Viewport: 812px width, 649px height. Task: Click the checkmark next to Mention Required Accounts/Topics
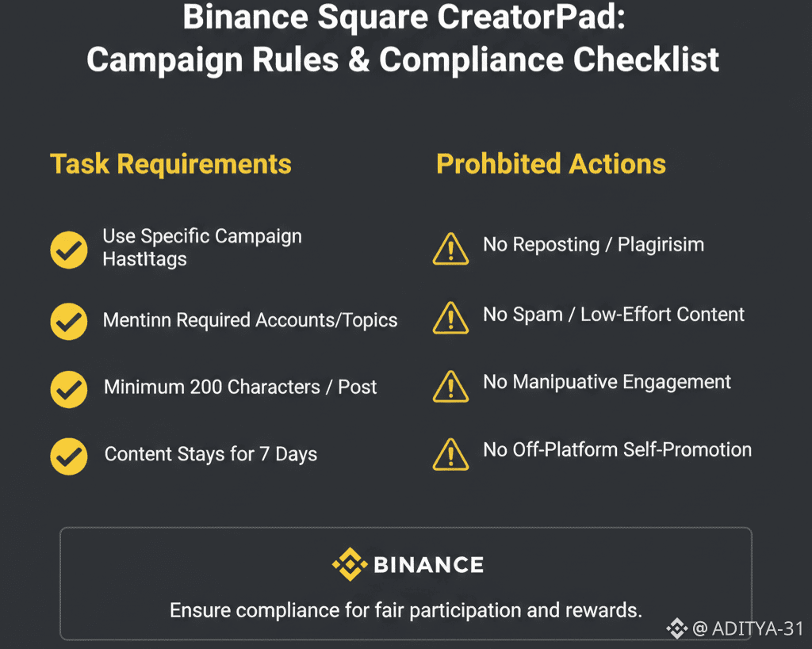[69, 321]
